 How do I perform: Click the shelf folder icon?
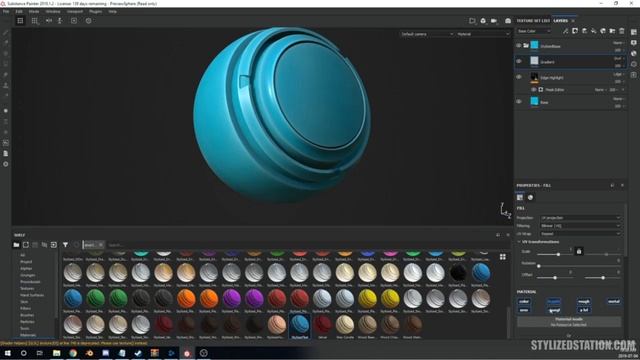pyautogui.click(x=16, y=245)
